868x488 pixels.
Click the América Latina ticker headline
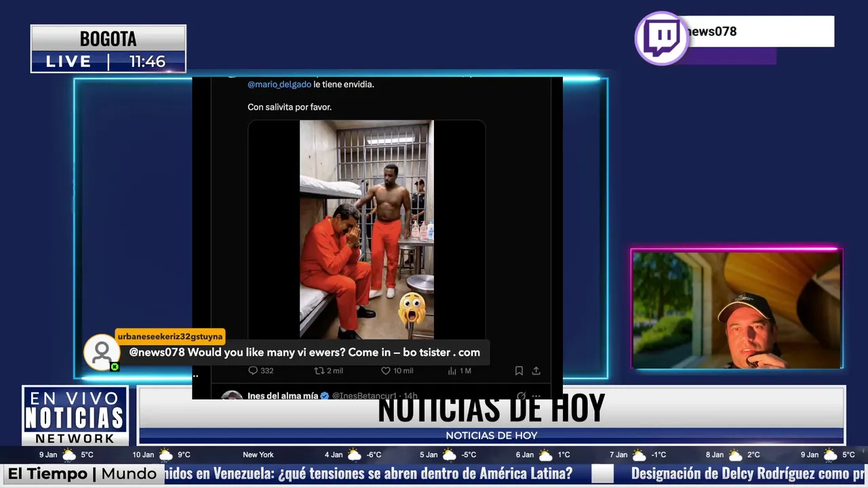tap(368, 474)
